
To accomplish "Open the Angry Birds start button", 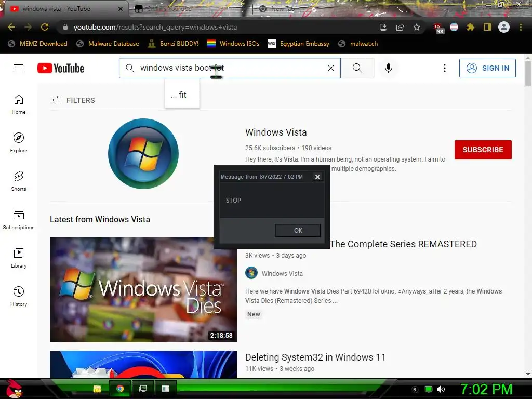I will (14, 389).
